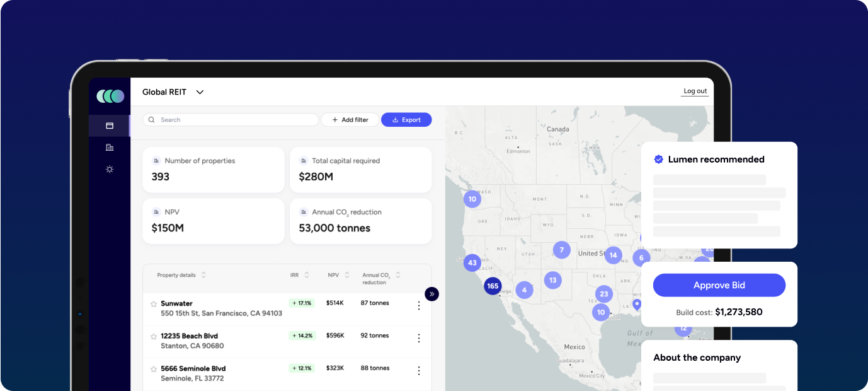Image resolution: width=868 pixels, height=391 pixels.
Task: Open the dashboard window sidebar icon
Action: point(110,126)
